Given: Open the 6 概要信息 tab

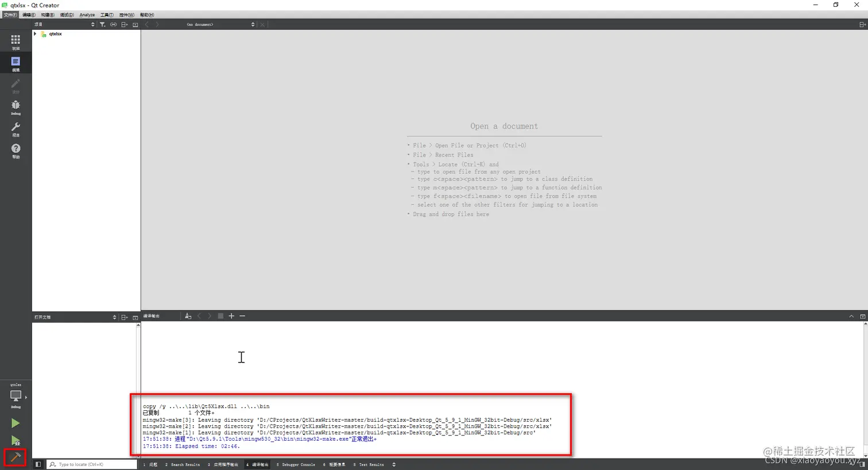Looking at the screenshot, I should [334, 464].
